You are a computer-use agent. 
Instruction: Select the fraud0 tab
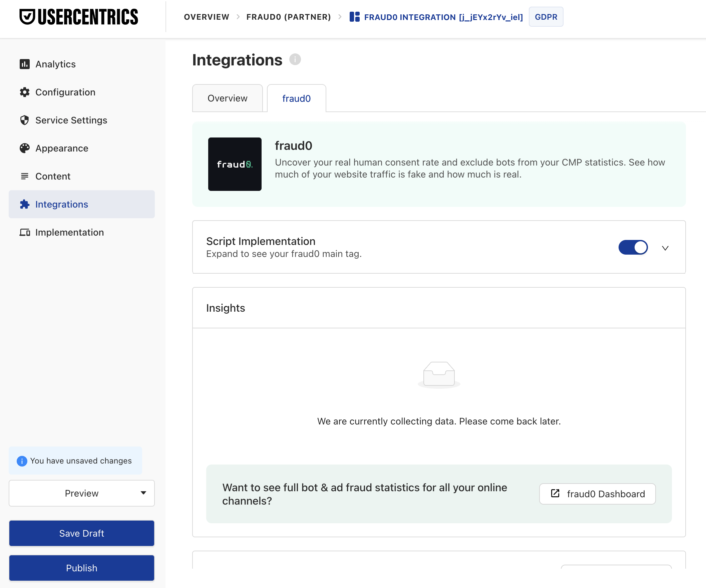pos(296,98)
